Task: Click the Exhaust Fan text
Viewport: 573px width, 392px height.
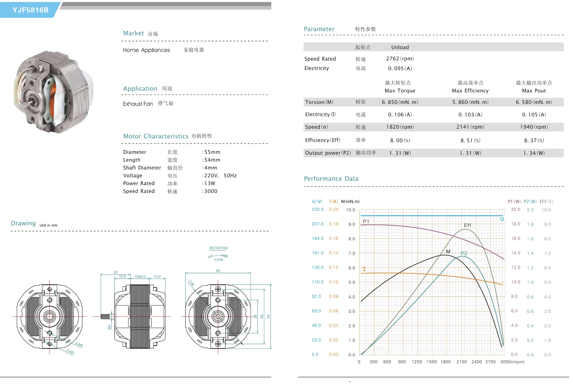Action: [x=138, y=104]
